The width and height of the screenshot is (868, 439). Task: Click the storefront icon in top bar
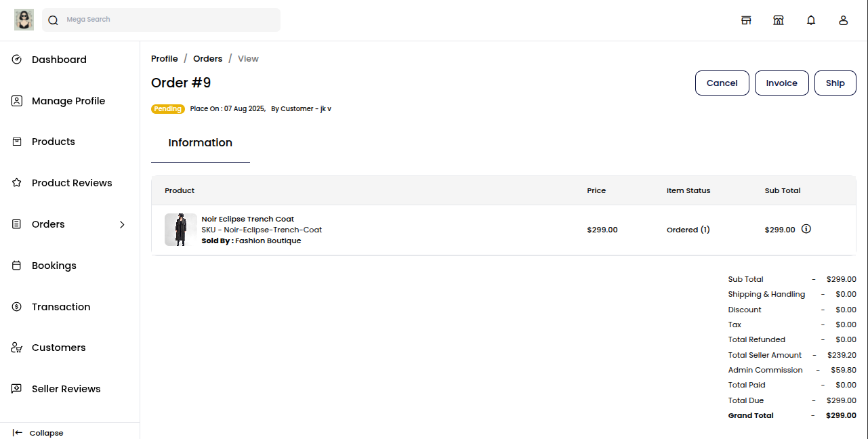[746, 20]
